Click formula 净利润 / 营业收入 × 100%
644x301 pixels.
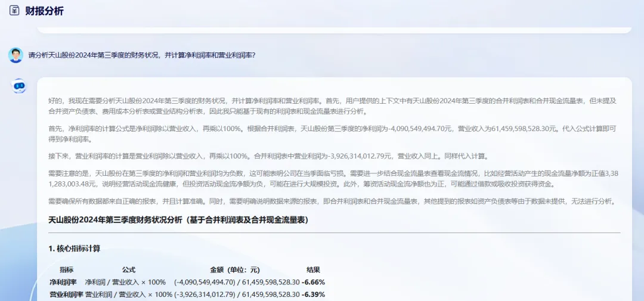(125, 282)
